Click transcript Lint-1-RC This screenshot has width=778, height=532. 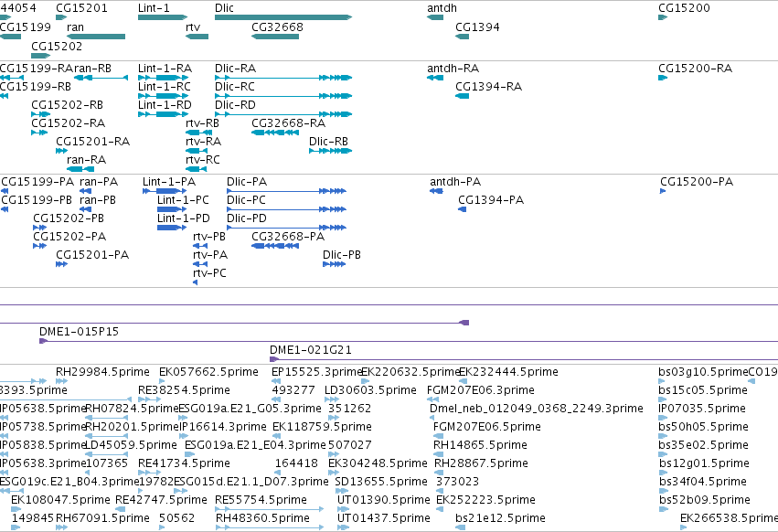pos(163,96)
